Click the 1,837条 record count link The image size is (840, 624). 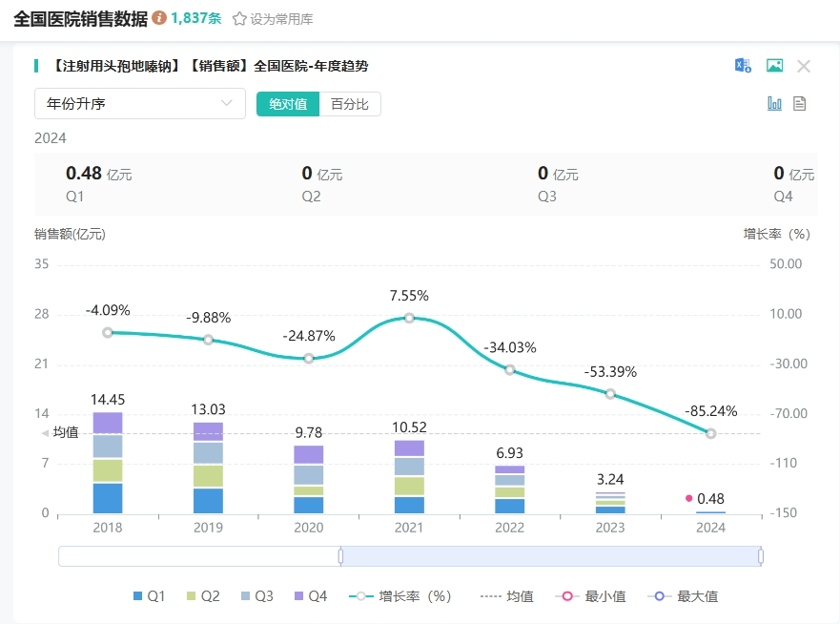click(196, 18)
